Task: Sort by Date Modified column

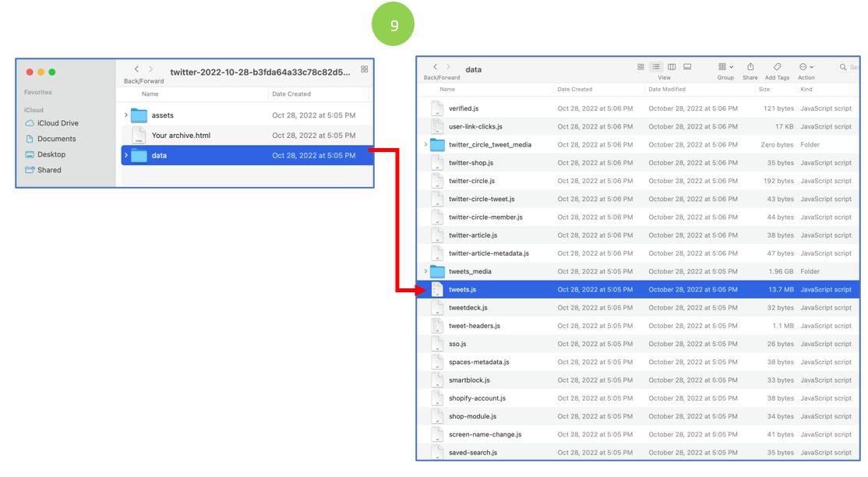Action: [666, 89]
